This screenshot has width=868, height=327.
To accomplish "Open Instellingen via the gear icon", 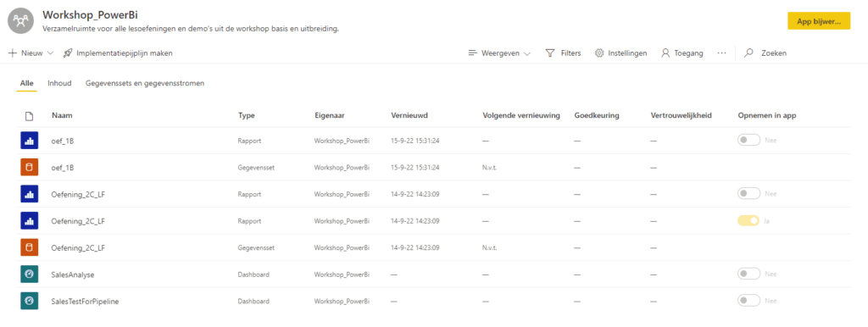I will tap(599, 53).
